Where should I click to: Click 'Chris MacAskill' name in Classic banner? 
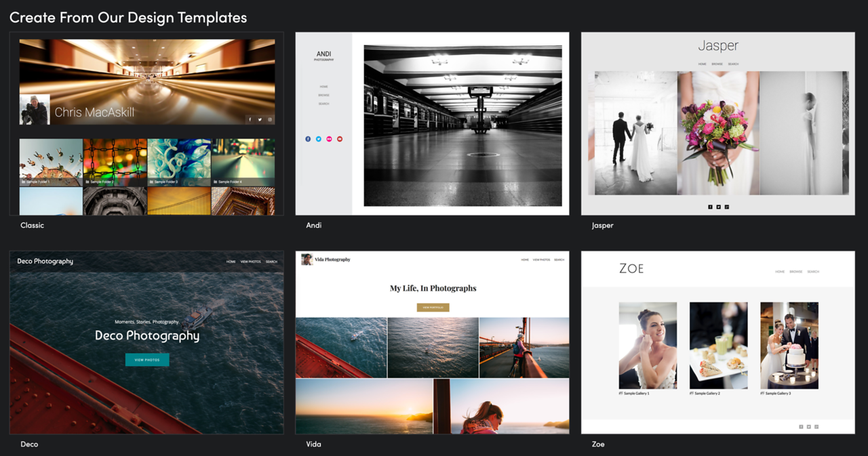tap(94, 112)
